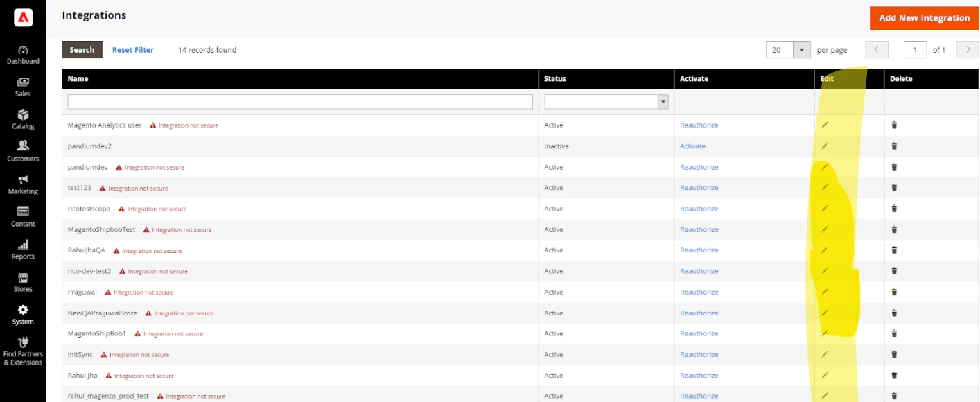Click the Reset Filter link

pyautogui.click(x=133, y=50)
